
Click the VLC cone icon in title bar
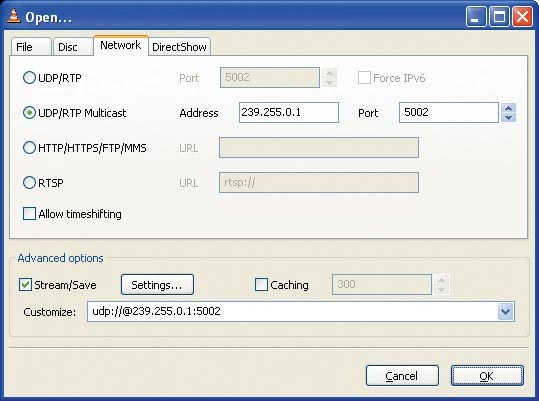tap(13, 16)
